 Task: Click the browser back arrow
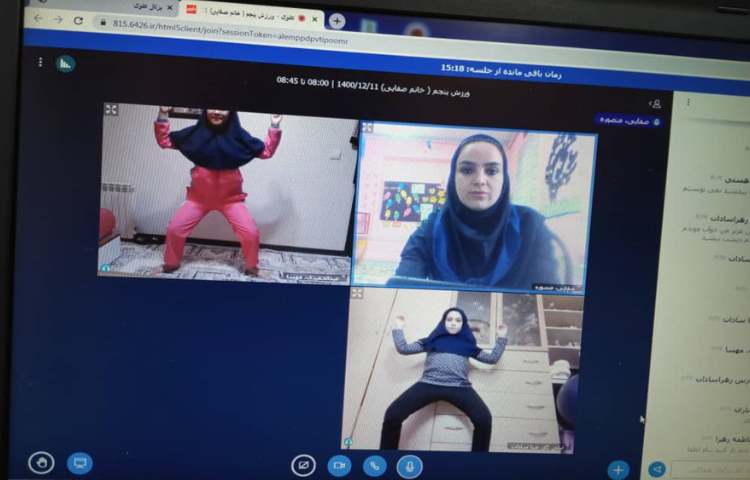(38, 18)
